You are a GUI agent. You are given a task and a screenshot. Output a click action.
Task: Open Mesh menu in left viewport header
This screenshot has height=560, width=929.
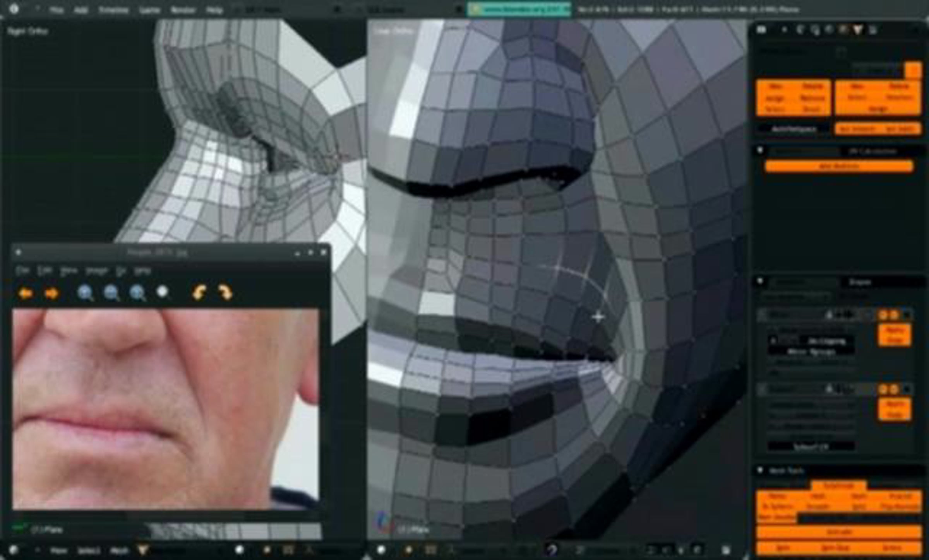(x=119, y=550)
